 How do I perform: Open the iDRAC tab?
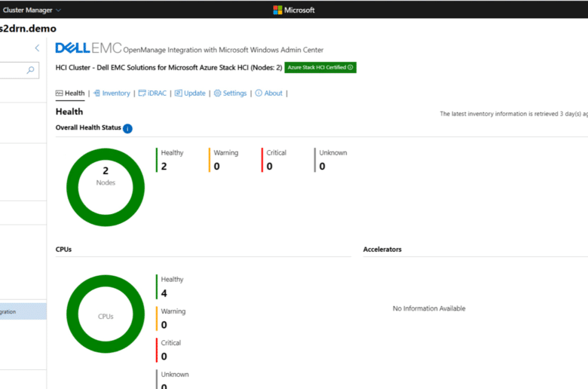pos(152,93)
